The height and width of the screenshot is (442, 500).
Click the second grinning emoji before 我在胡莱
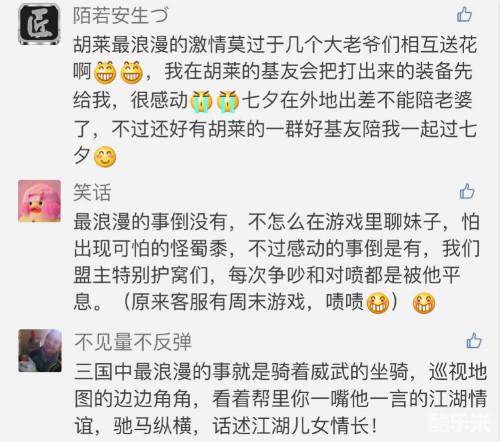coord(131,72)
